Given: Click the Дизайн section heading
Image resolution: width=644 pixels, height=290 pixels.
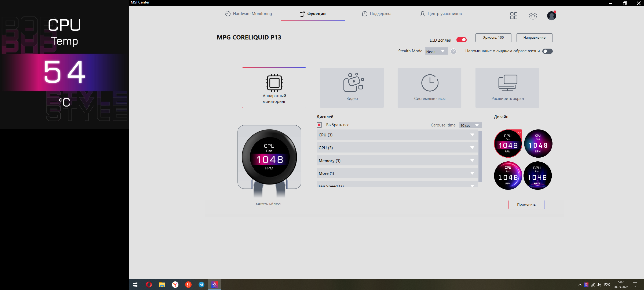Looking at the screenshot, I should (x=501, y=117).
